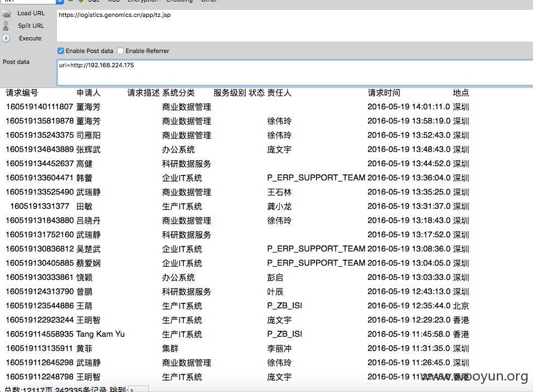Click applicant name 吕晓丹
This screenshot has height=392, width=533.
(89, 220)
